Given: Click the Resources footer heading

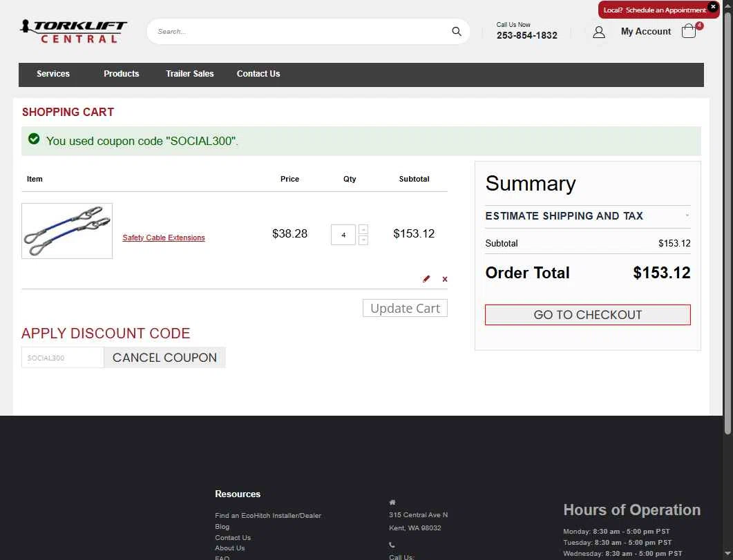Looking at the screenshot, I should pyautogui.click(x=238, y=494).
